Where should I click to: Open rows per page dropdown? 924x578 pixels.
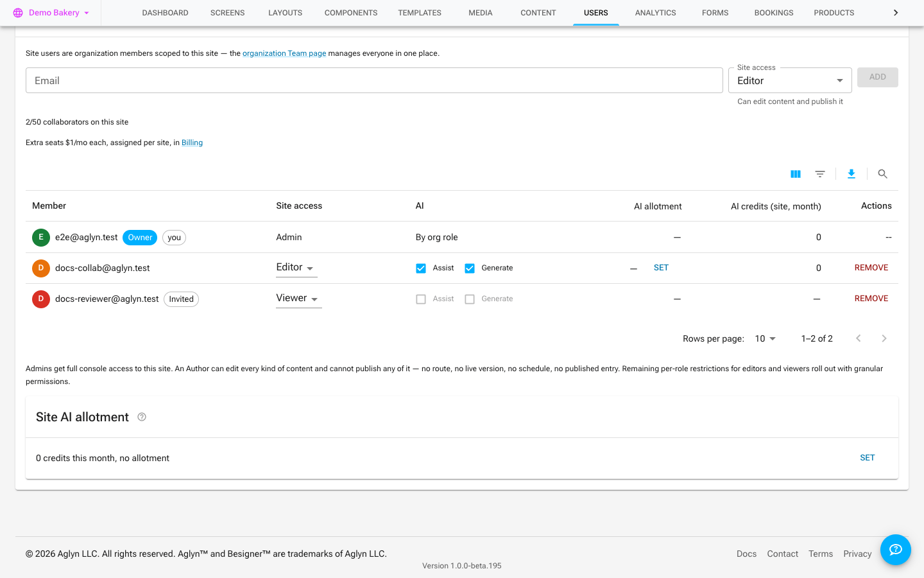[x=766, y=338]
